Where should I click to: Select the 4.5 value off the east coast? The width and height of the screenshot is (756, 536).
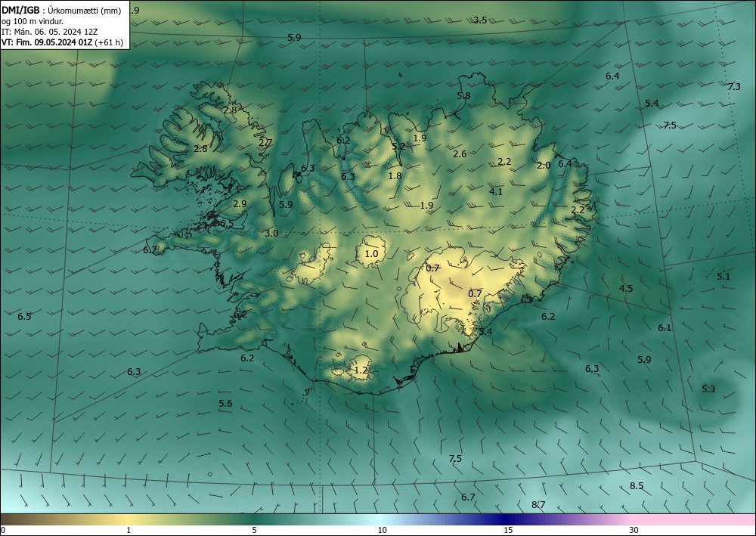point(626,288)
